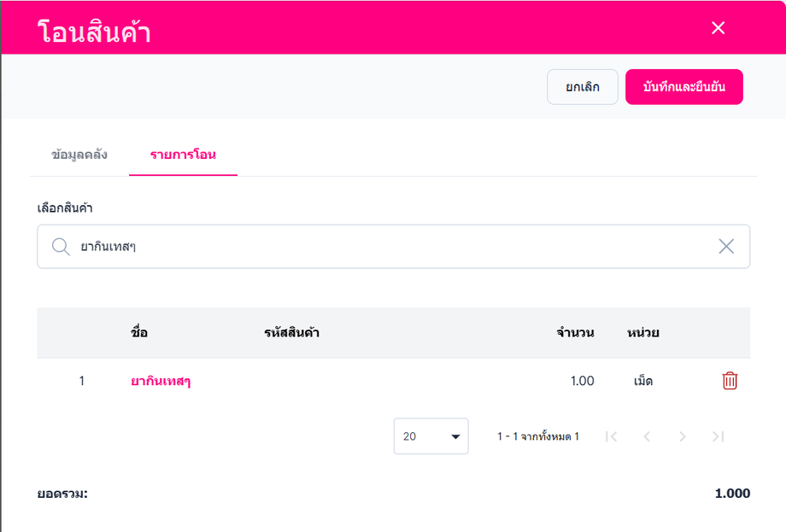
Task: Open the ยากินเทสๆ product link
Action: [x=161, y=381]
